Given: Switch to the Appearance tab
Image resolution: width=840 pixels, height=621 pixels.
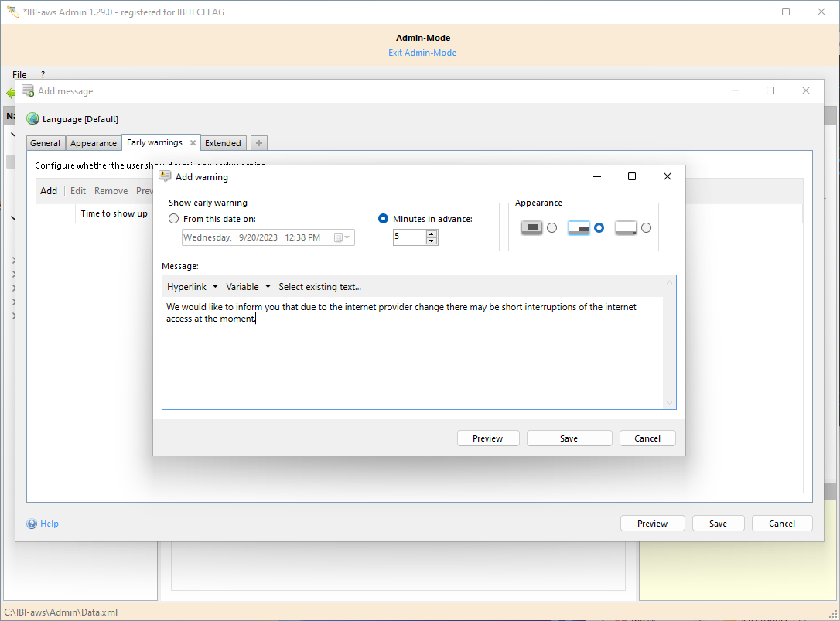Looking at the screenshot, I should [94, 143].
